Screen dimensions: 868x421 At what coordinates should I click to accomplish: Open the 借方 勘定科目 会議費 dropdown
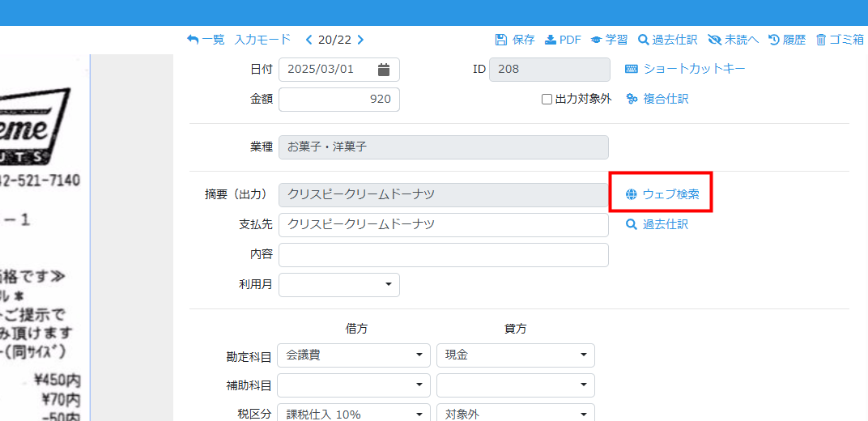pos(353,355)
